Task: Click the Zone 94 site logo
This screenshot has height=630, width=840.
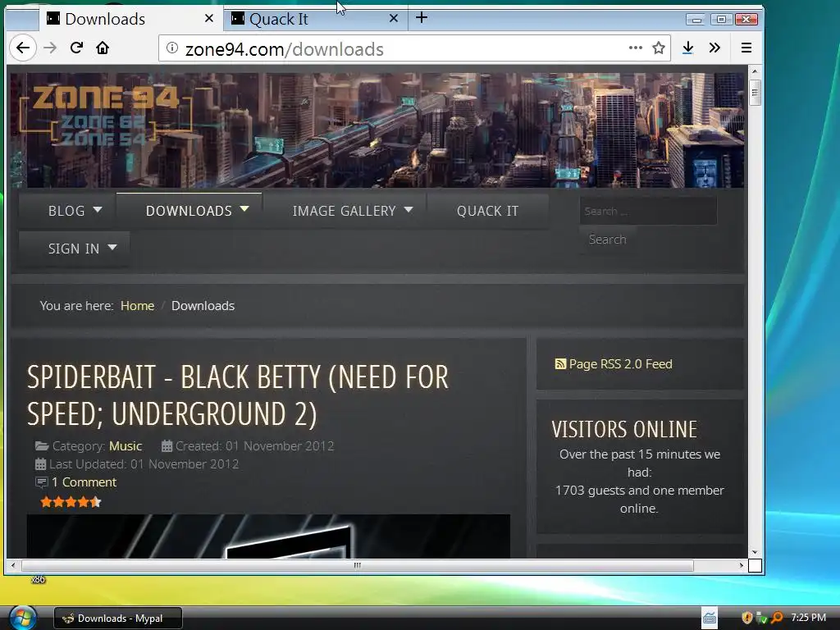Action: tap(105, 115)
